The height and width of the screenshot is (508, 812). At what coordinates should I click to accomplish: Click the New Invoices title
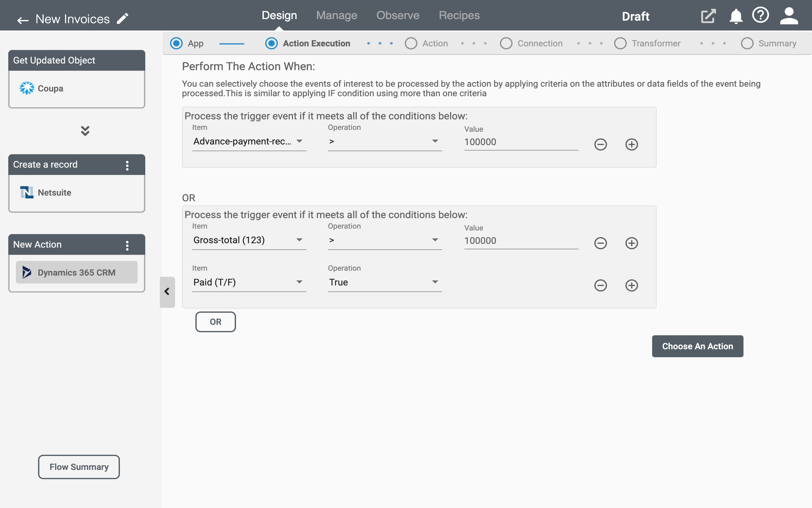(72, 19)
